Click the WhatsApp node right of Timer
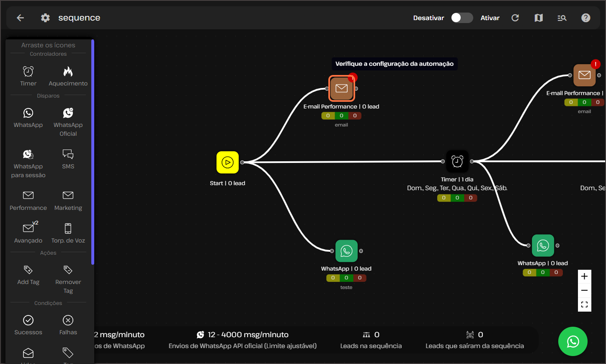606x364 pixels. 543,245
